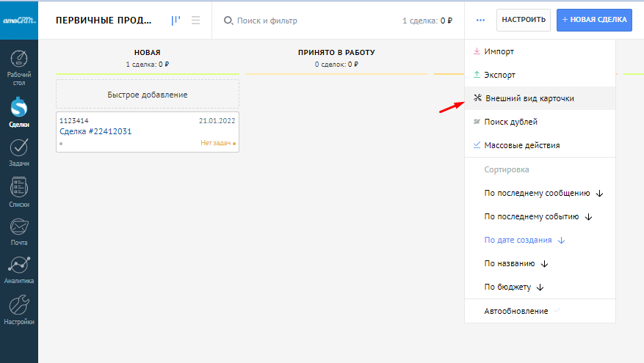Open Настройки settings in sidebar
This screenshot has height=363, width=644.
(19, 310)
